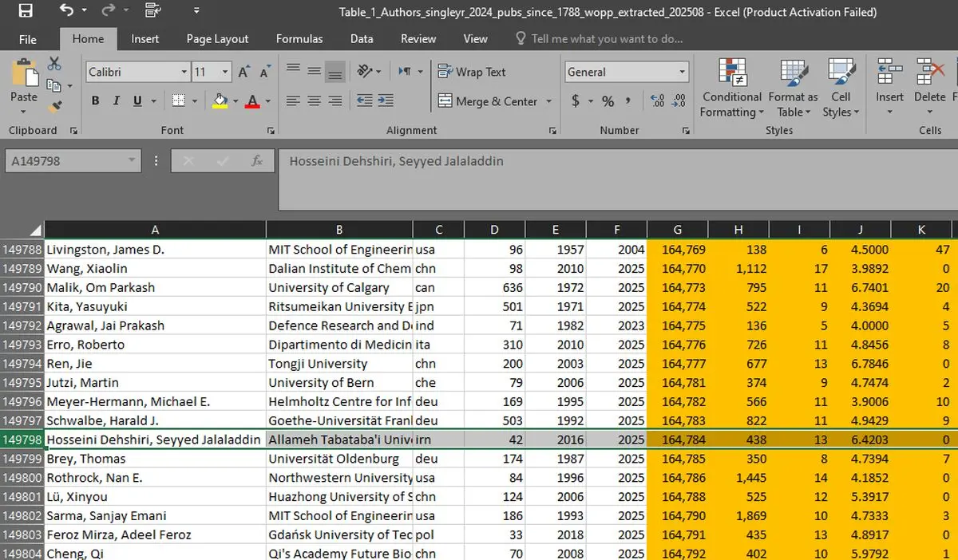This screenshot has width=958, height=560.
Task: Click the Percent Style icon
Action: 608,101
